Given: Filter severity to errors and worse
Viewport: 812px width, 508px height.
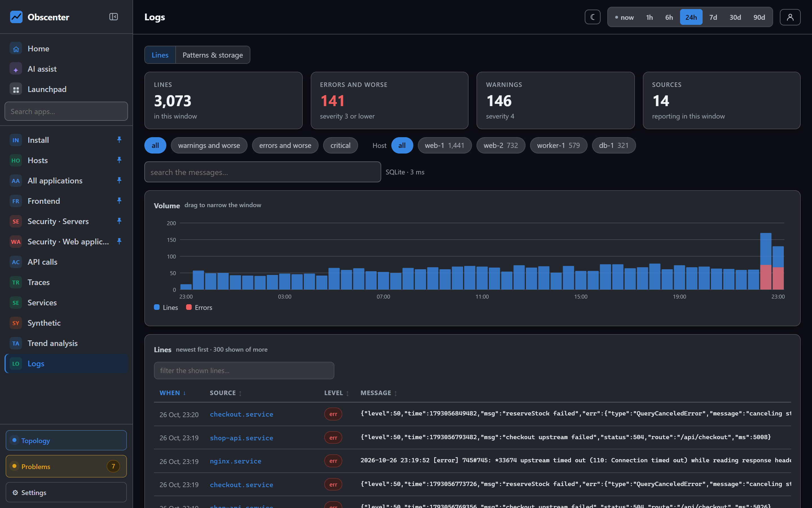Looking at the screenshot, I should (x=285, y=145).
